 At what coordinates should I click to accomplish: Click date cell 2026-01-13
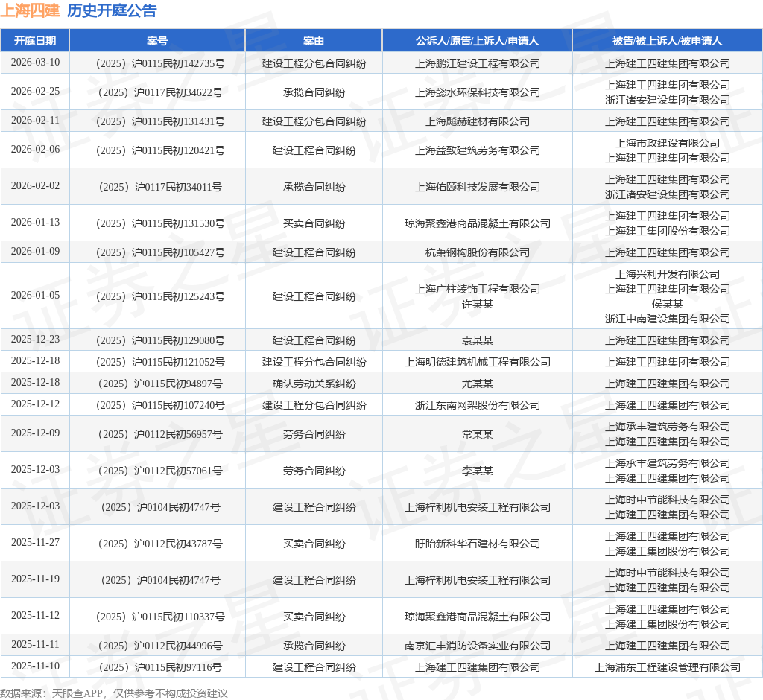click(36, 223)
